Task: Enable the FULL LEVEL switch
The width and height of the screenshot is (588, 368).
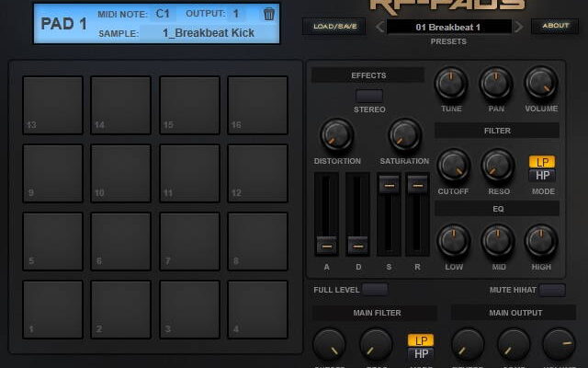Action: point(375,290)
